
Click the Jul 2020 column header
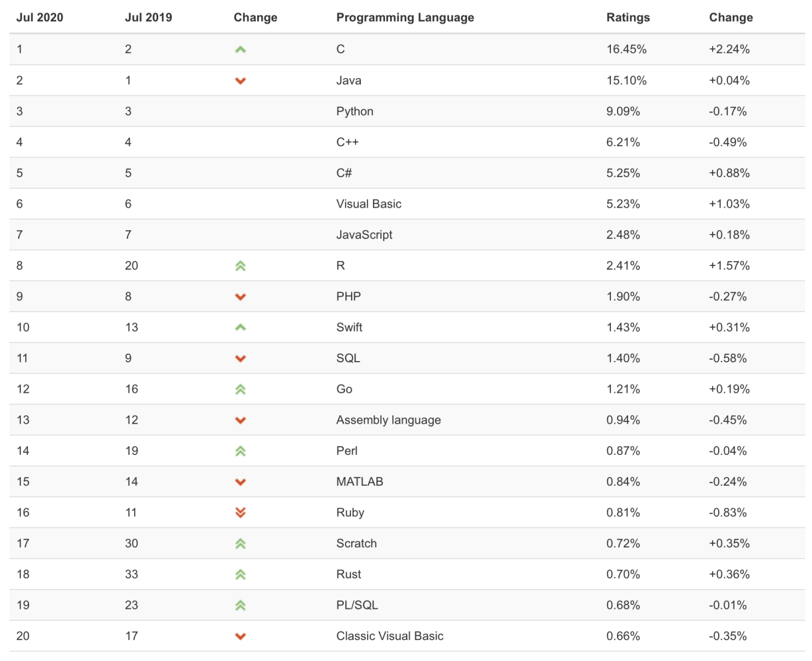click(40, 18)
